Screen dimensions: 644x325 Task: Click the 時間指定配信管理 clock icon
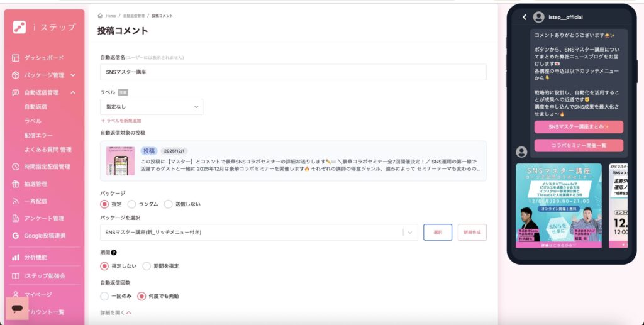click(x=16, y=167)
